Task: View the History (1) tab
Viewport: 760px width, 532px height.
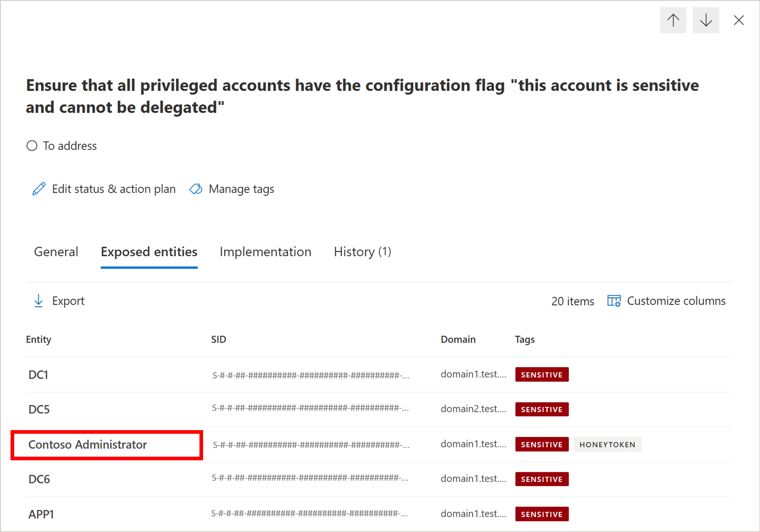Action: tap(363, 252)
